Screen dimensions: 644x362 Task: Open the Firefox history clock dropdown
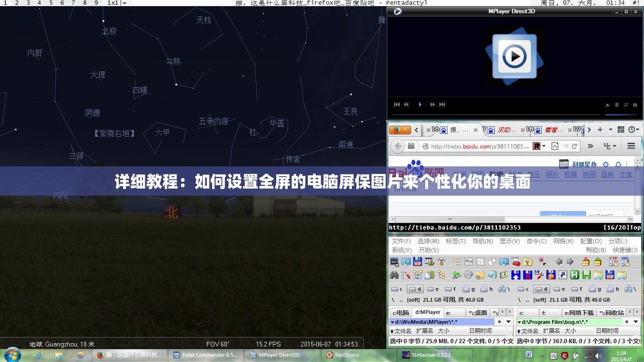tap(634, 130)
